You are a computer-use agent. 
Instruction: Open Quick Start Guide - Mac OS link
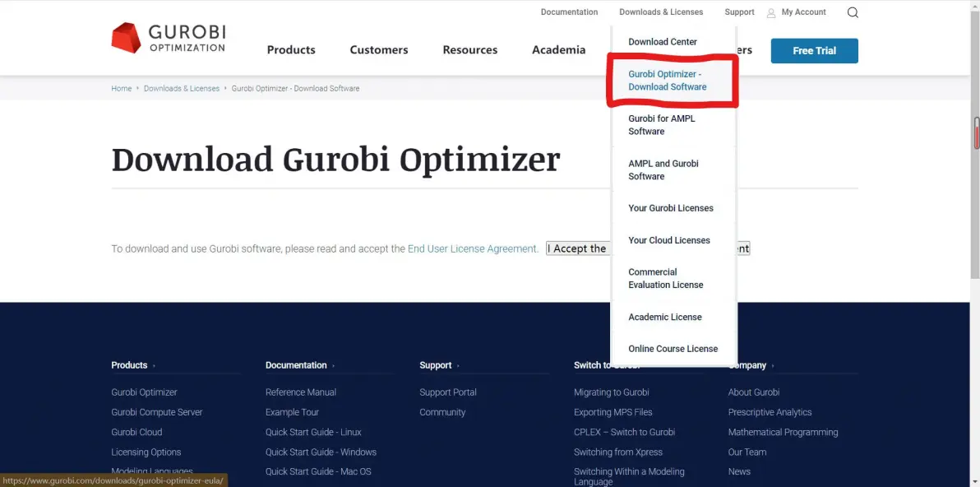coord(318,471)
